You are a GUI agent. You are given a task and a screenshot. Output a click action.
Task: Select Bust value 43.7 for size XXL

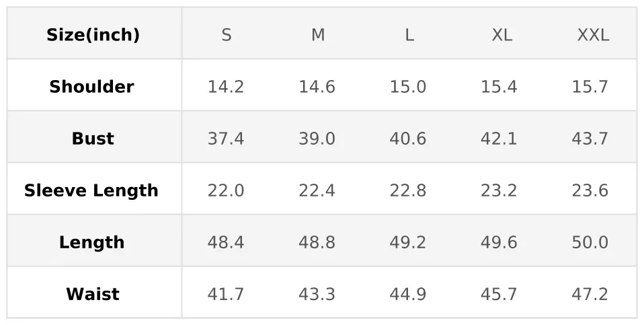pos(590,139)
